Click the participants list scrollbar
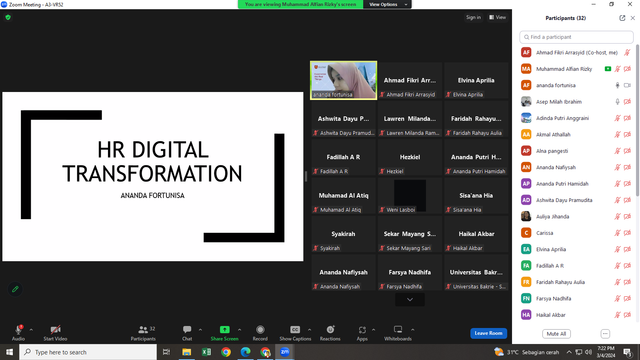640x360 pixels. (638, 120)
